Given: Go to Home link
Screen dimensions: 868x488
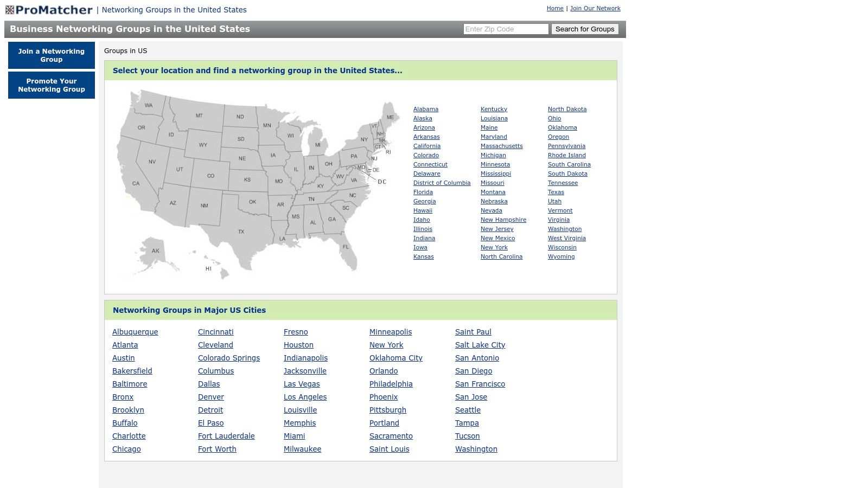Looking at the screenshot, I should click(555, 8).
